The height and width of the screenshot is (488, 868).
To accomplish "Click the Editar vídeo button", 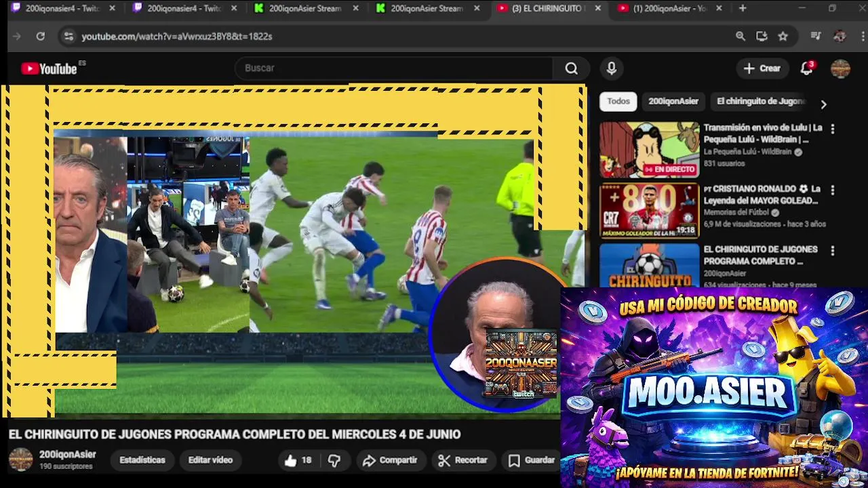I will coord(210,460).
